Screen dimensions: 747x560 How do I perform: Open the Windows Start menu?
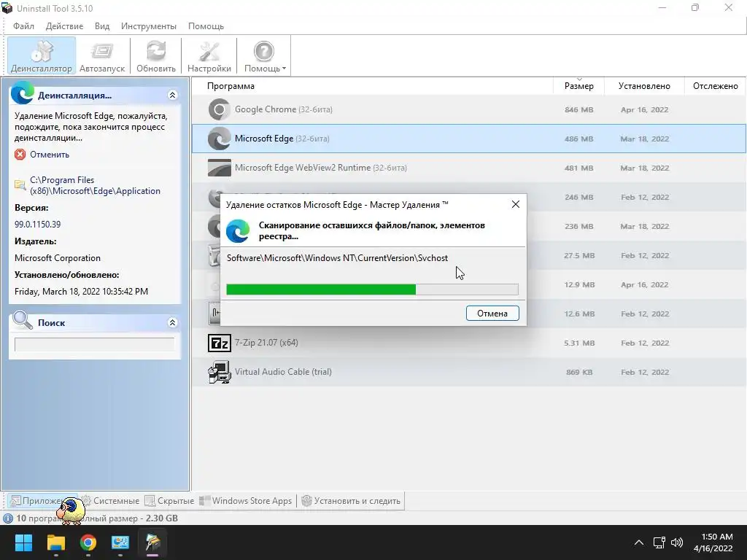tap(23, 542)
